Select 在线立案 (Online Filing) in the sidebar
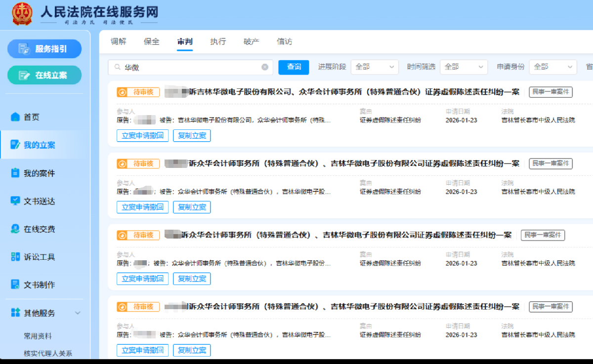 [44, 74]
